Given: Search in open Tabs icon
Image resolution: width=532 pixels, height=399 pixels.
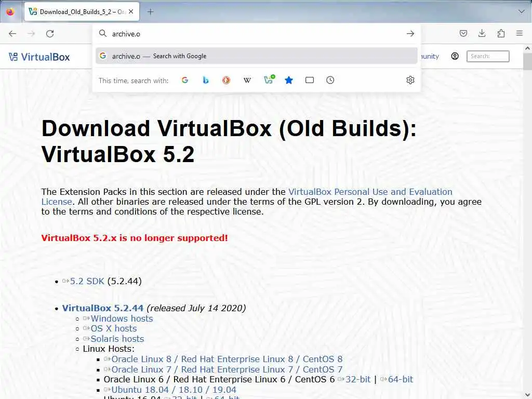Looking at the screenshot, I should (310, 80).
